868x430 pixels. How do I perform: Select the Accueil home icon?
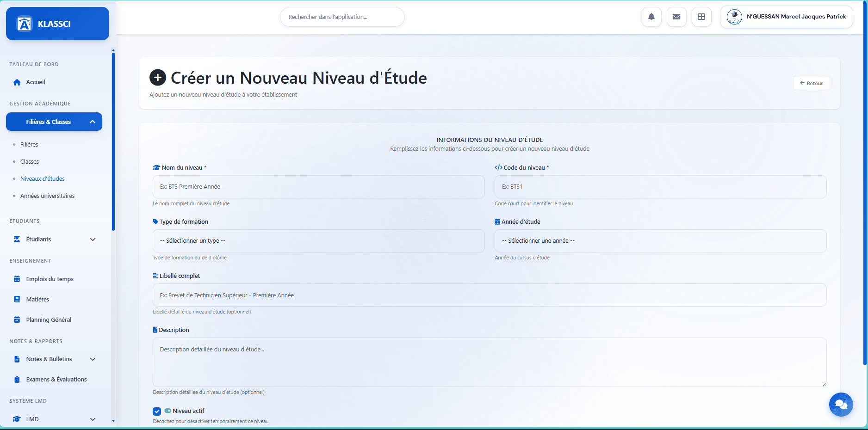17,82
